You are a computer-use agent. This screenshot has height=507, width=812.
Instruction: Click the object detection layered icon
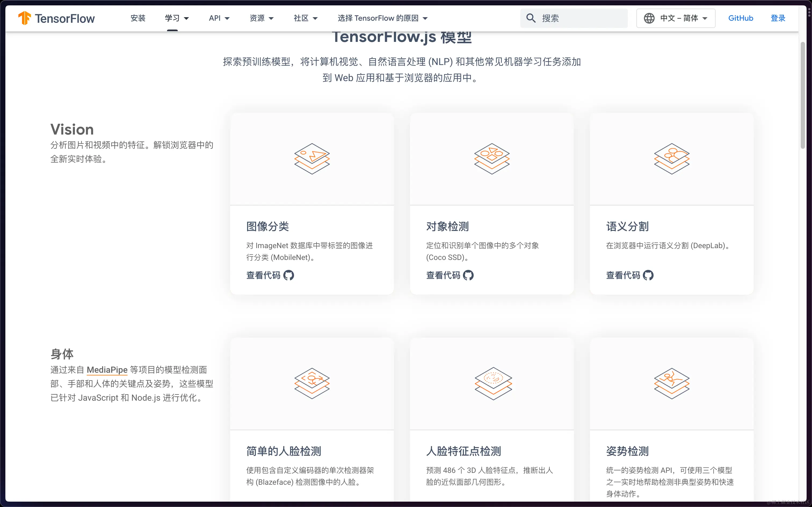pos(491,159)
